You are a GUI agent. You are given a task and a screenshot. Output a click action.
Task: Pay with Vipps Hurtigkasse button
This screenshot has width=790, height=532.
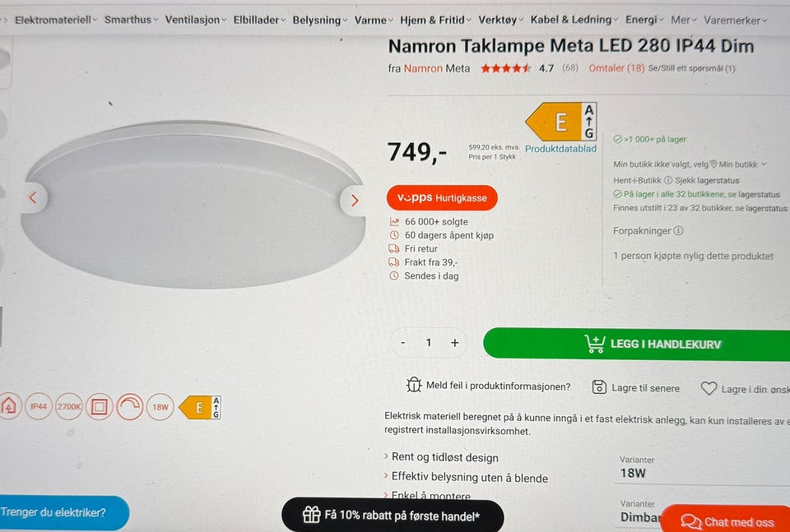[x=443, y=198]
